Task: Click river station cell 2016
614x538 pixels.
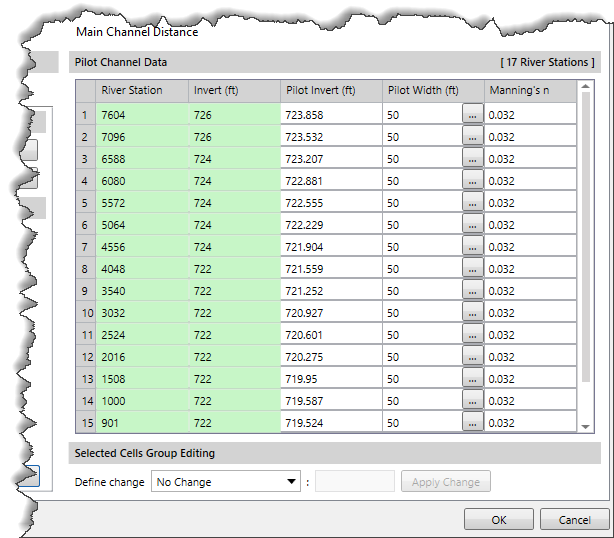Action: pyautogui.click(x=142, y=356)
